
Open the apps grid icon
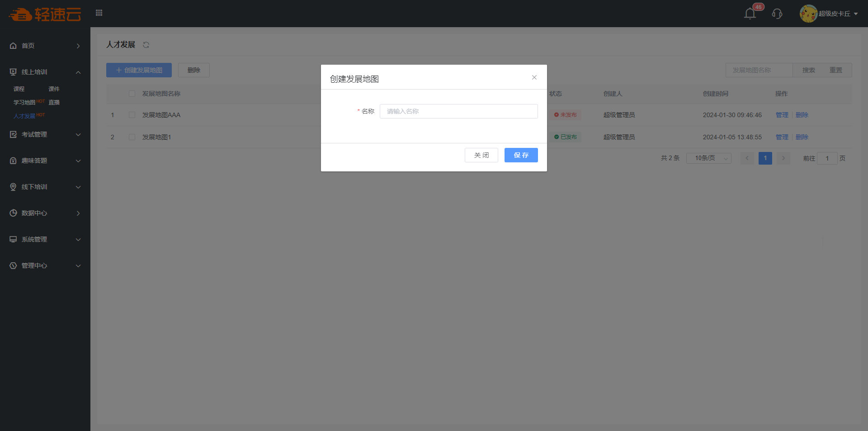pyautogui.click(x=99, y=13)
